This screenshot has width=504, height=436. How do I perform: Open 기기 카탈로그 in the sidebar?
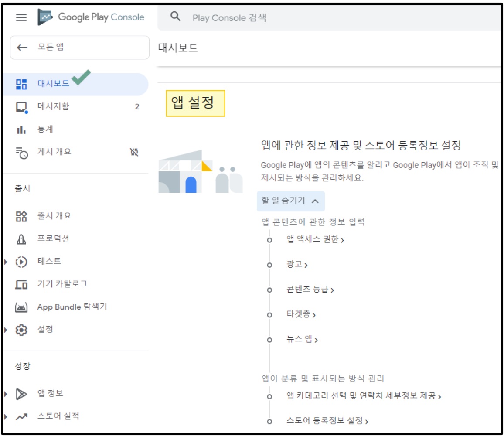pyautogui.click(x=76, y=284)
